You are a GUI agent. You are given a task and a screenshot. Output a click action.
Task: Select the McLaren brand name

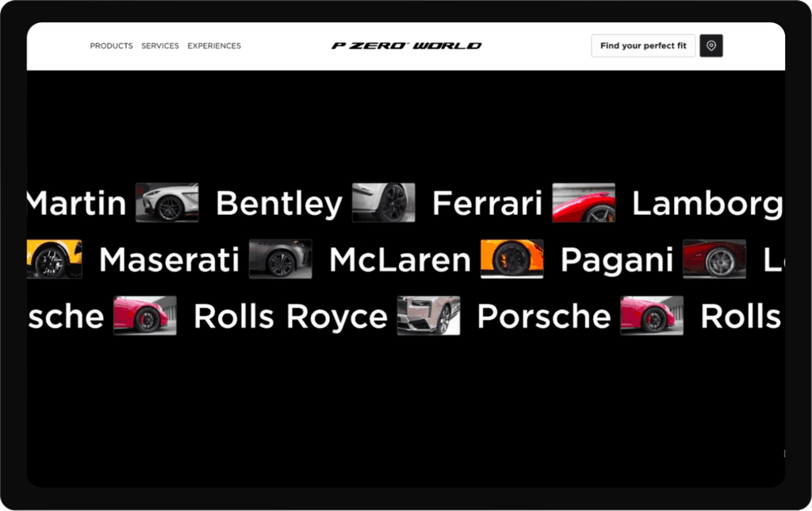point(400,259)
